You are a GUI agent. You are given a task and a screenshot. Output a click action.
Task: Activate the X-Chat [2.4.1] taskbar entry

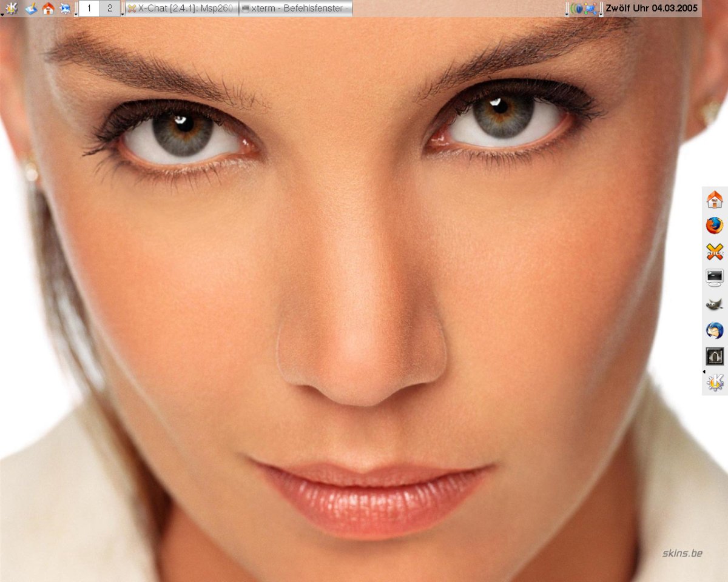click(182, 8)
